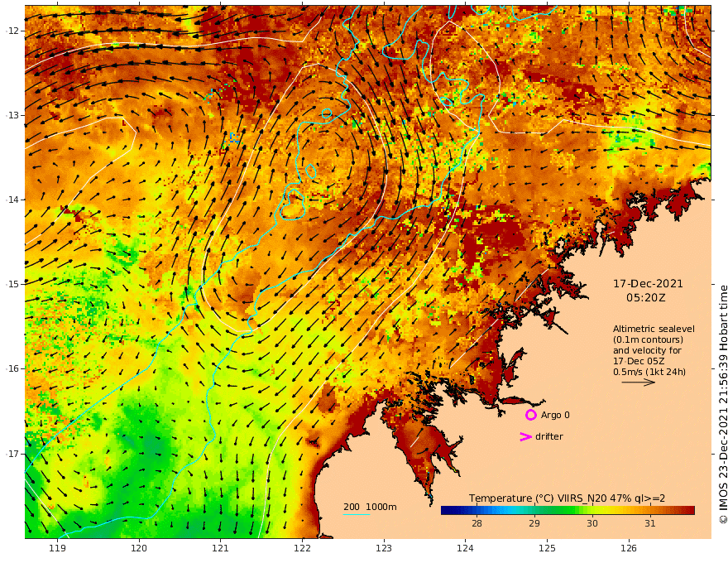Click the cyan 200m isobath legend line
This screenshot has width=728, height=563.
click(357, 514)
